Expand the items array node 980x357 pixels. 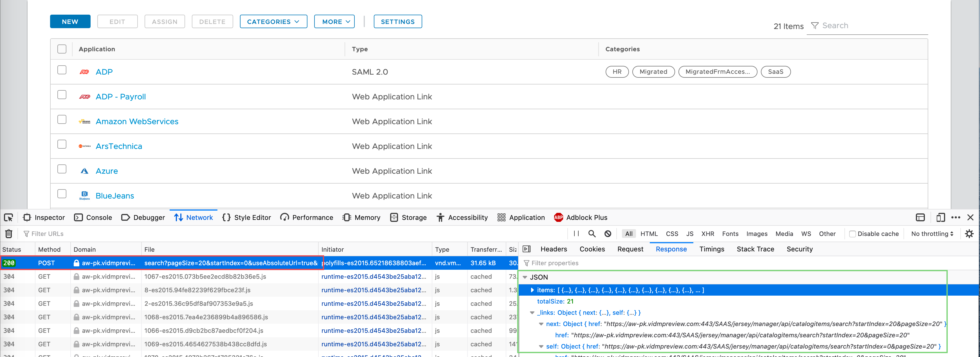(532, 290)
